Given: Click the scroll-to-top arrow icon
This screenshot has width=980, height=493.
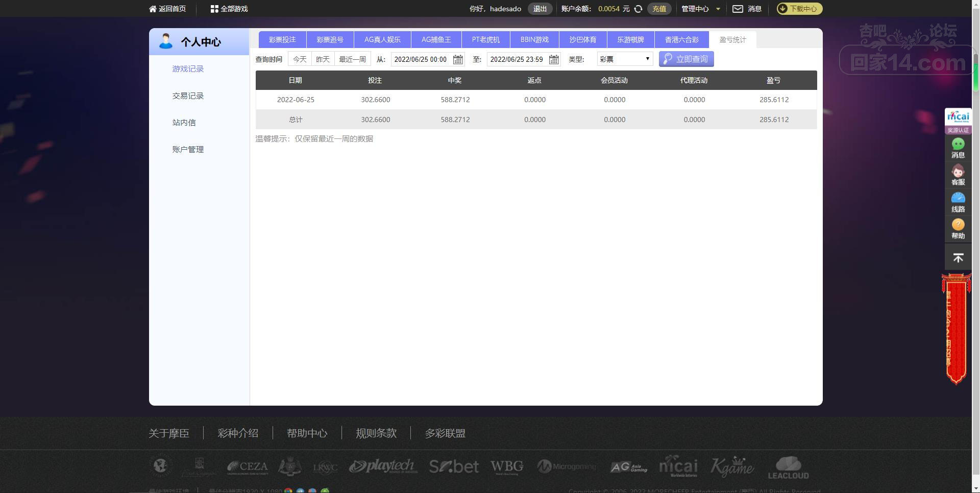Looking at the screenshot, I should tap(958, 258).
